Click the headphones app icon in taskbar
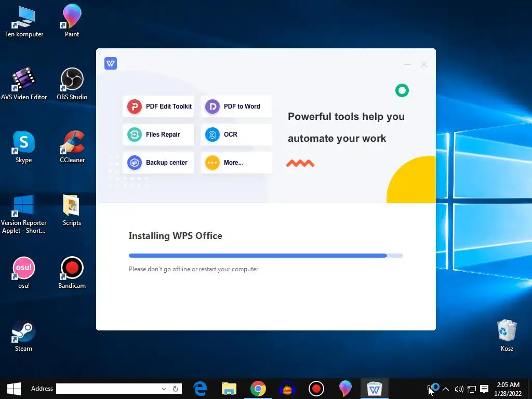 click(287, 389)
